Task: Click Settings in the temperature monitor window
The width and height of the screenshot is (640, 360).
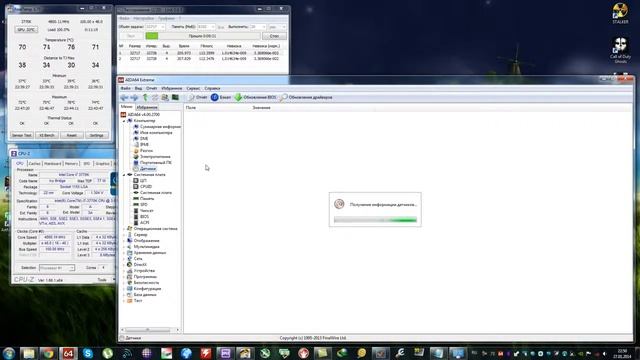Action: coord(96,135)
